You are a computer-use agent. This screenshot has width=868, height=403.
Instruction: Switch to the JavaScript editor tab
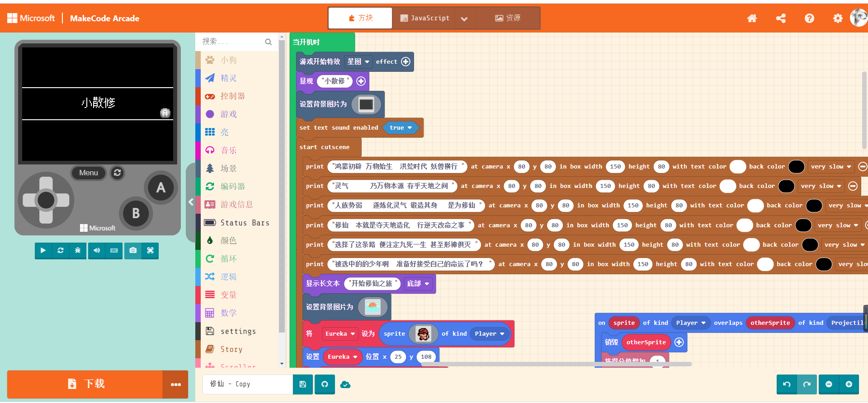click(425, 18)
